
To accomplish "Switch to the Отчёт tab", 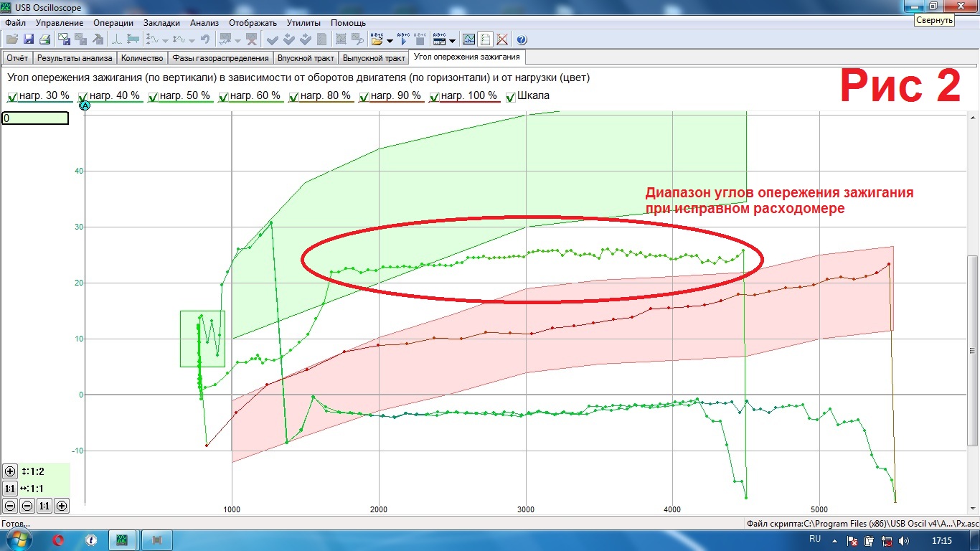I will pyautogui.click(x=17, y=58).
